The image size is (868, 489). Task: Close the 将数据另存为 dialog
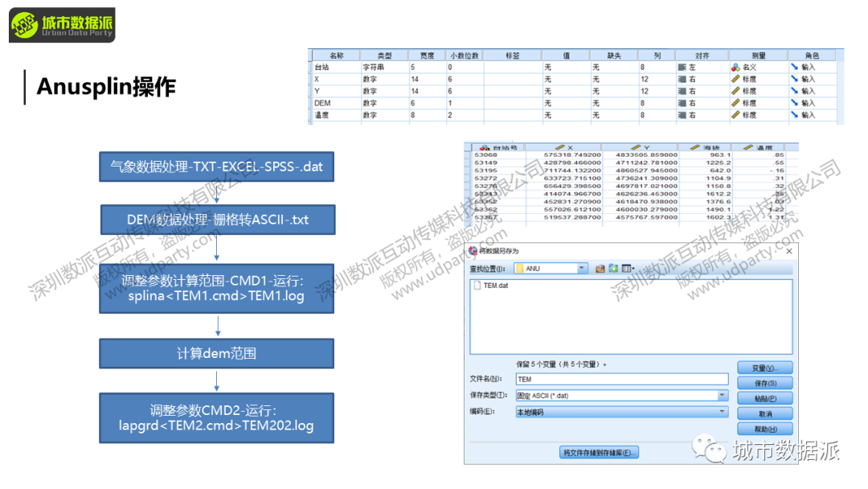click(789, 252)
